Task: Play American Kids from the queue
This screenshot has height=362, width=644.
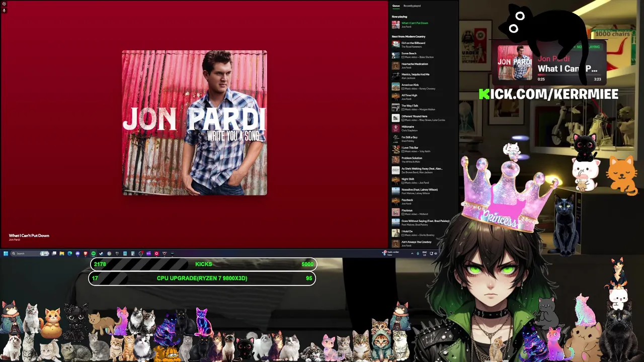Action: point(423,86)
